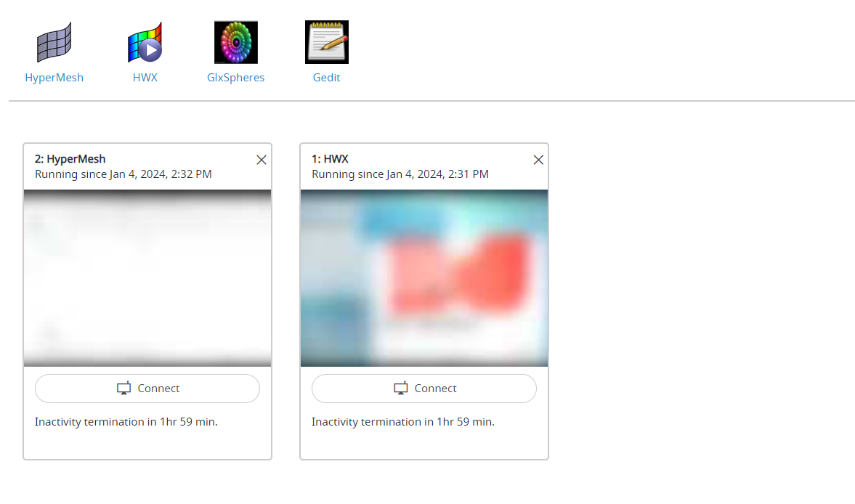Connect to the HWX session
855x504 pixels.
[424, 389]
